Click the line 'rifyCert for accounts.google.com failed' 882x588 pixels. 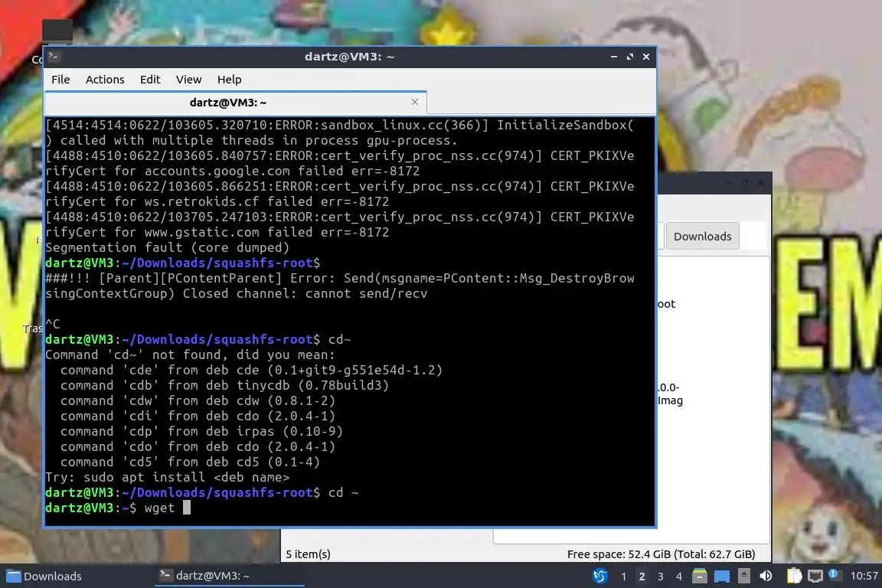point(232,171)
